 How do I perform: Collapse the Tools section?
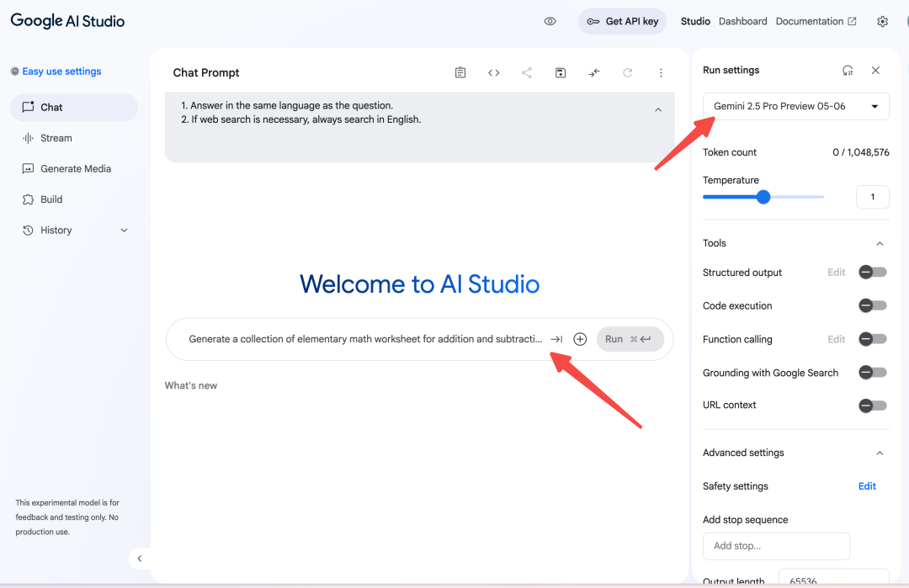click(880, 243)
